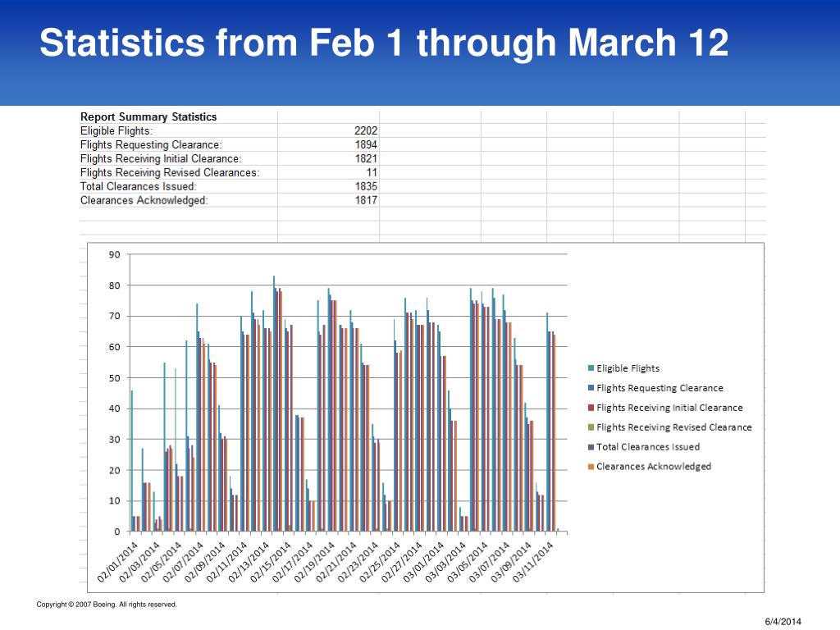Viewport: 840px width, 630px height.
Task: Click the x-axis date 02/21/2014
Action: (336, 562)
